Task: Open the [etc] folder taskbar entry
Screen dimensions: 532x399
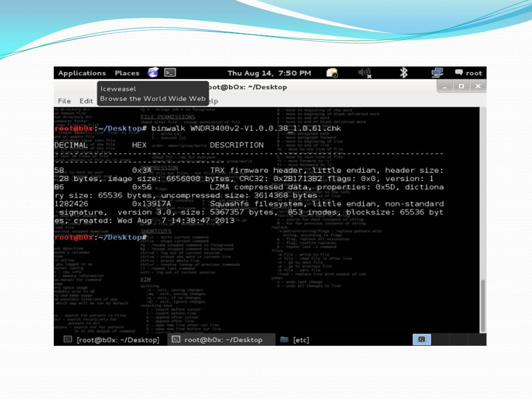Action: 294,340
